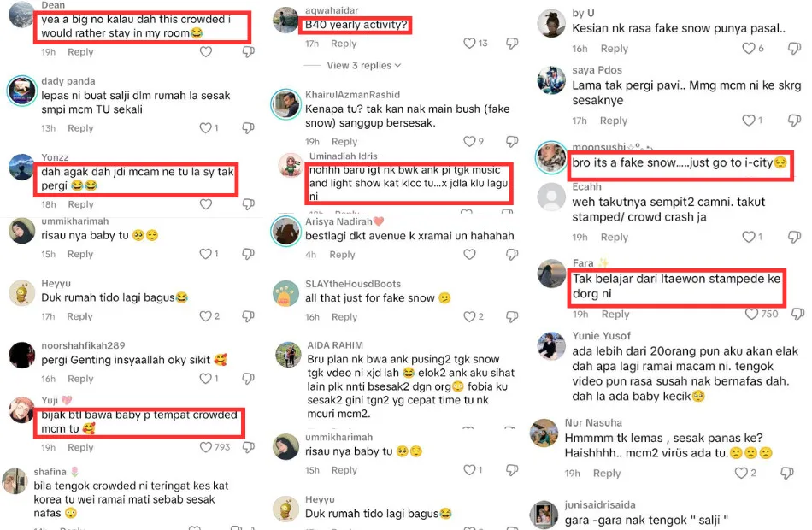Toggle like on Ecahh's comment

click(x=750, y=237)
